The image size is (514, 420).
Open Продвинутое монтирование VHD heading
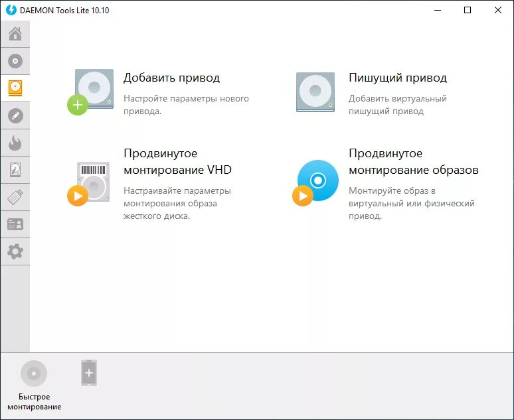(177, 161)
